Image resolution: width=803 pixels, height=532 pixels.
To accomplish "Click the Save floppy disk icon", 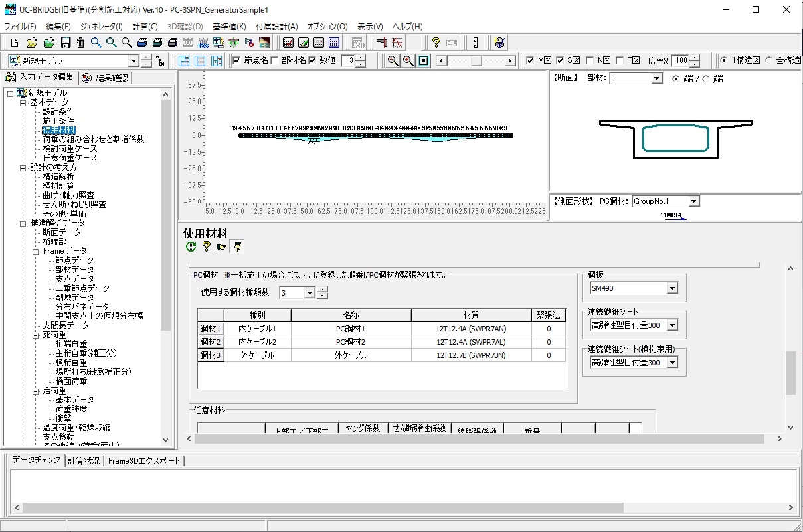I will 65,43.
